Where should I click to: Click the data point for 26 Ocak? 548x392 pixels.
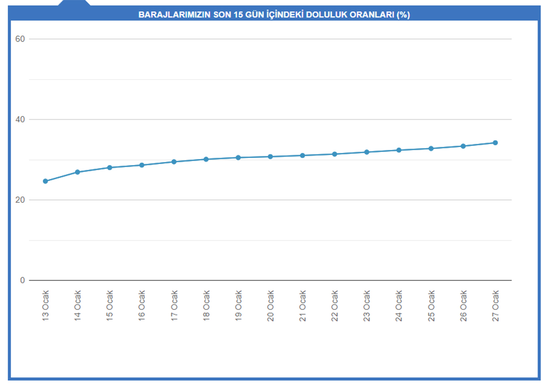tap(463, 146)
